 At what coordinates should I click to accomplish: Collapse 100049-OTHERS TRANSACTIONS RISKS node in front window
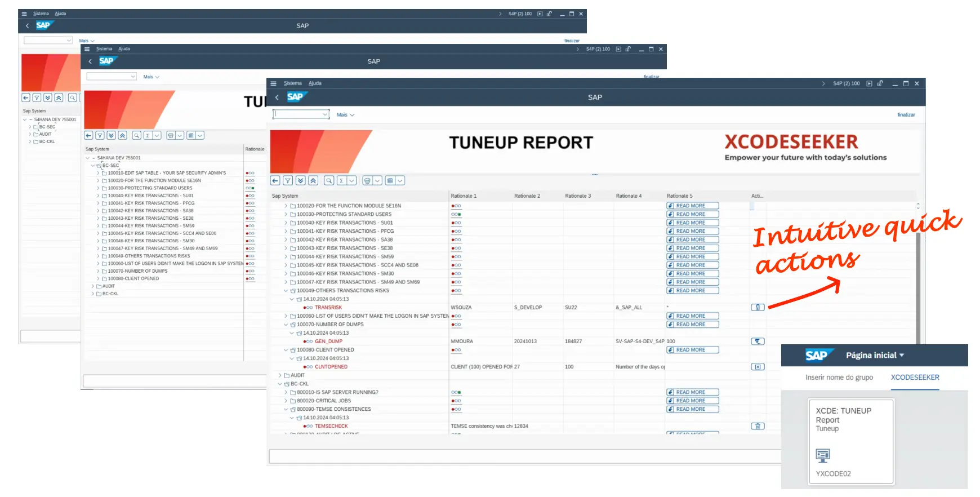click(286, 291)
